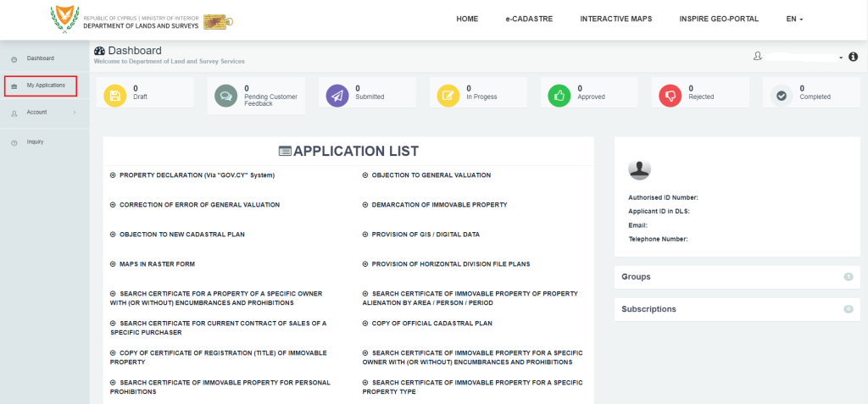Open Search Certificate of Property Alienation by Area

(x=470, y=298)
